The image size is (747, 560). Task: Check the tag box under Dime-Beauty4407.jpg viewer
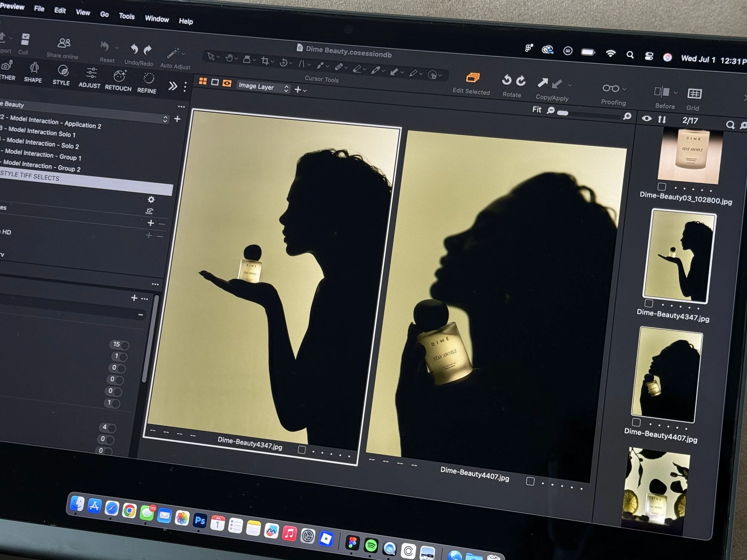pos(530,481)
